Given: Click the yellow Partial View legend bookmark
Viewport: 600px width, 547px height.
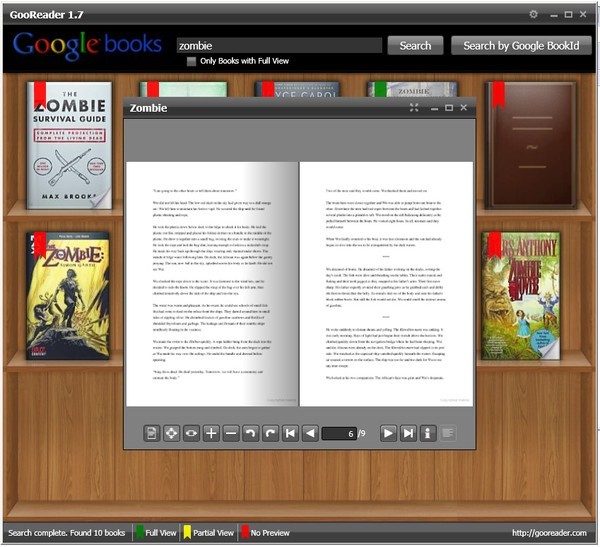Looking at the screenshot, I should 187,532.
